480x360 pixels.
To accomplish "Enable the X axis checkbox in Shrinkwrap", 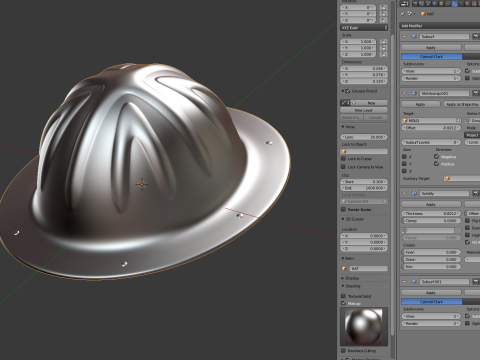I will [404, 156].
